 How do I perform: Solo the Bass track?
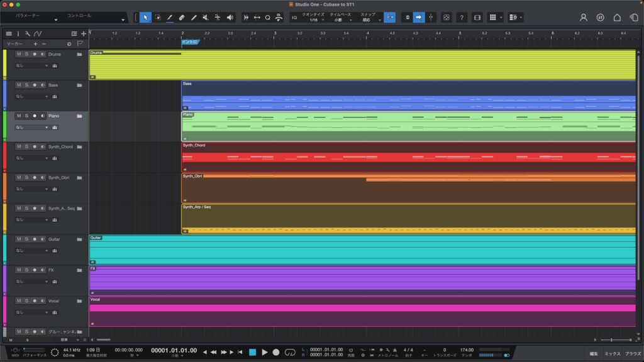(27, 85)
